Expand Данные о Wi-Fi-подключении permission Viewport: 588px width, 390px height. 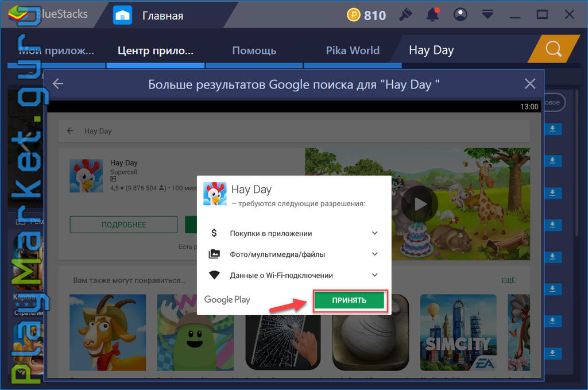374,275
